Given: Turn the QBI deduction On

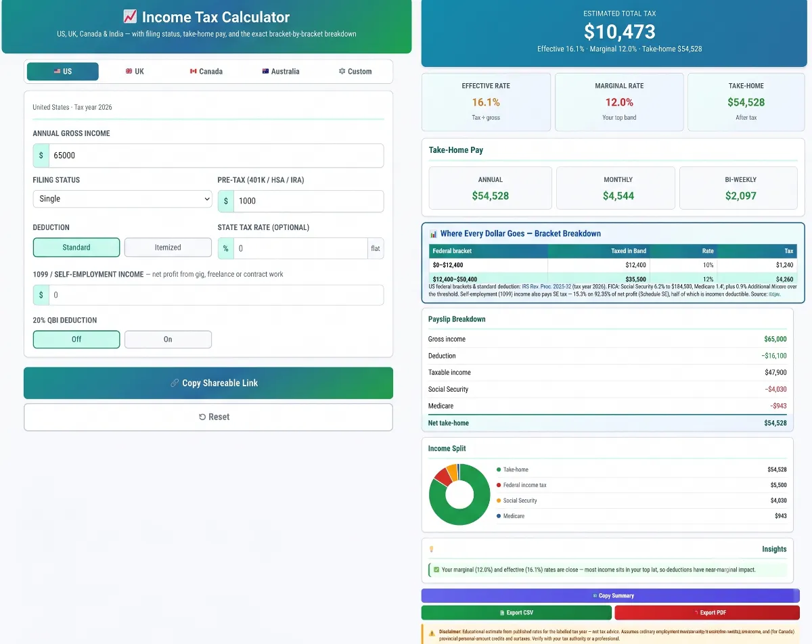Looking at the screenshot, I should [168, 340].
